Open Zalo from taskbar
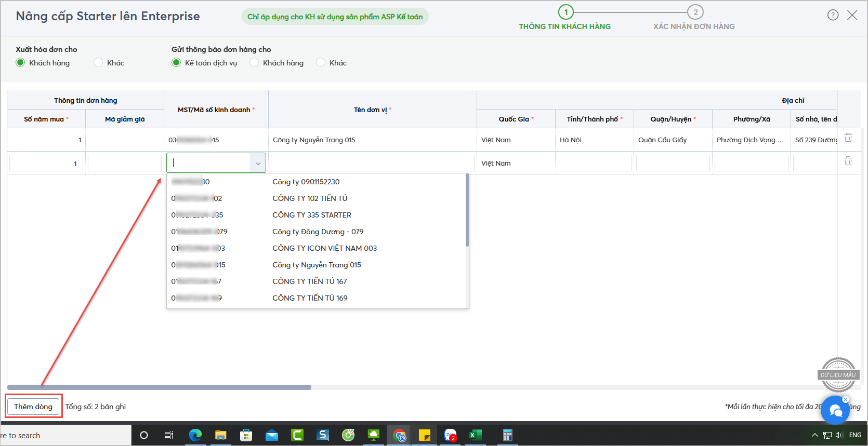Image resolution: width=868 pixels, height=446 pixels. [450, 435]
